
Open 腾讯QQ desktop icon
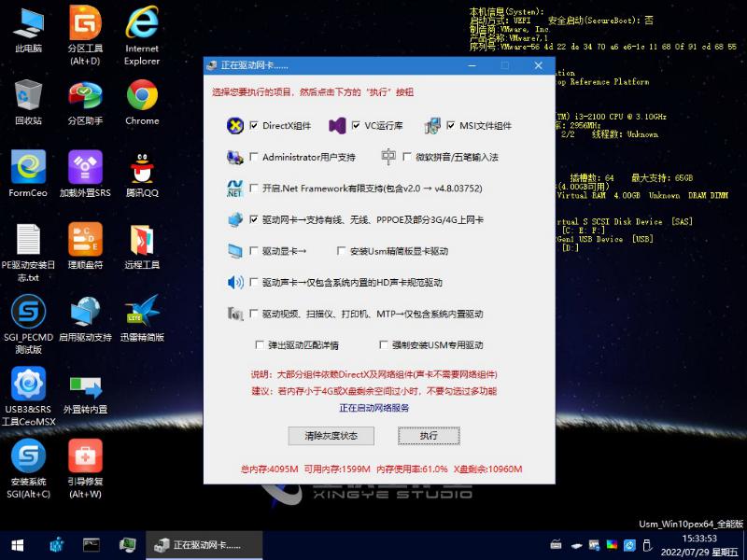pyautogui.click(x=142, y=168)
